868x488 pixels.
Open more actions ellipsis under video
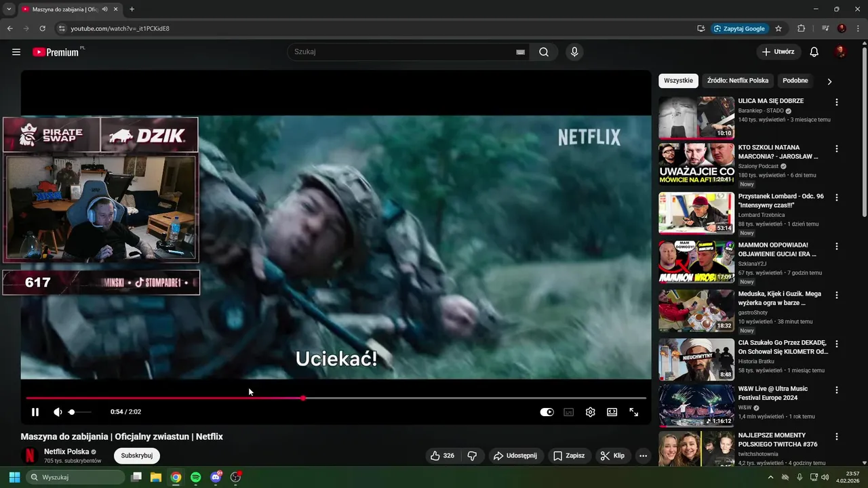pos(643,456)
